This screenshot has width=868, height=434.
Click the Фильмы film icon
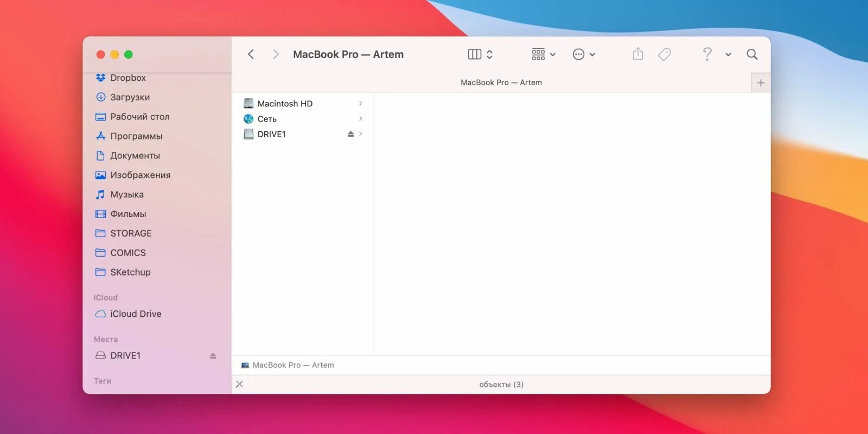[100, 214]
